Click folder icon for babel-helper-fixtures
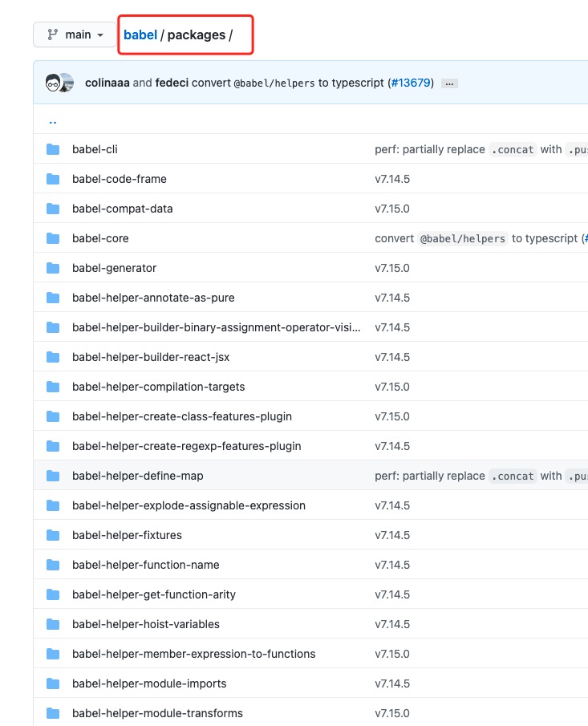 tap(53, 535)
